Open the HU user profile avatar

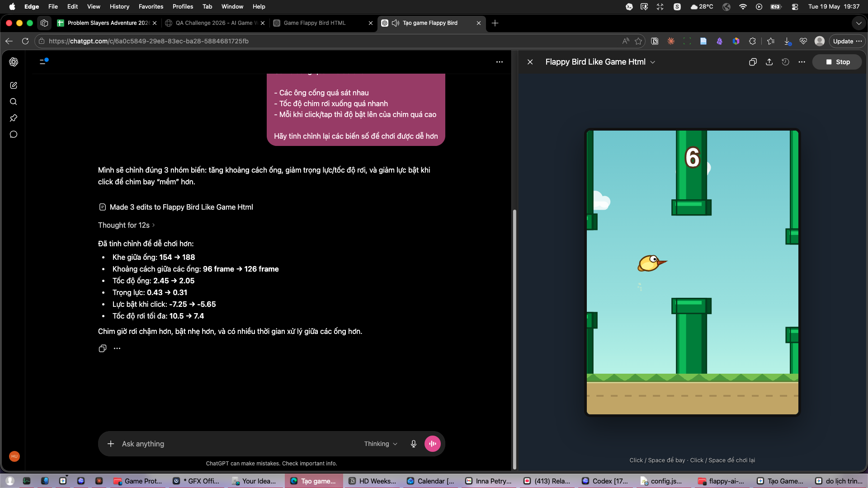[14, 456]
